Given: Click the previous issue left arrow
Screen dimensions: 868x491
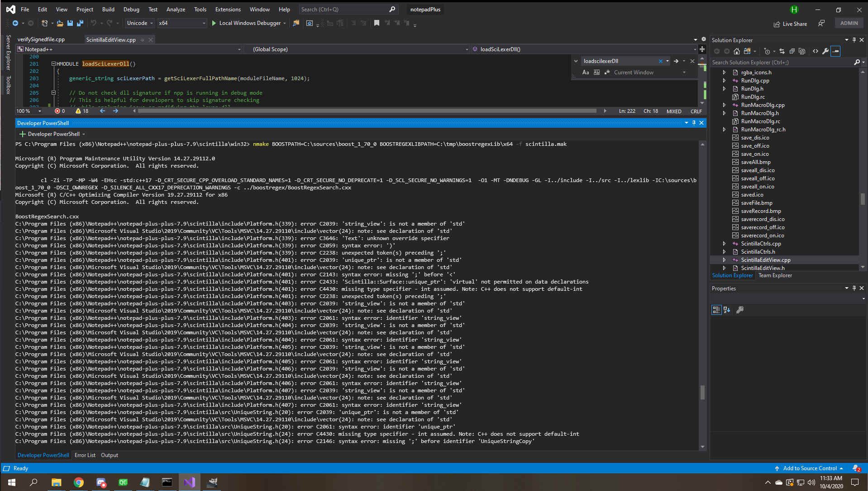Looking at the screenshot, I should (x=102, y=111).
